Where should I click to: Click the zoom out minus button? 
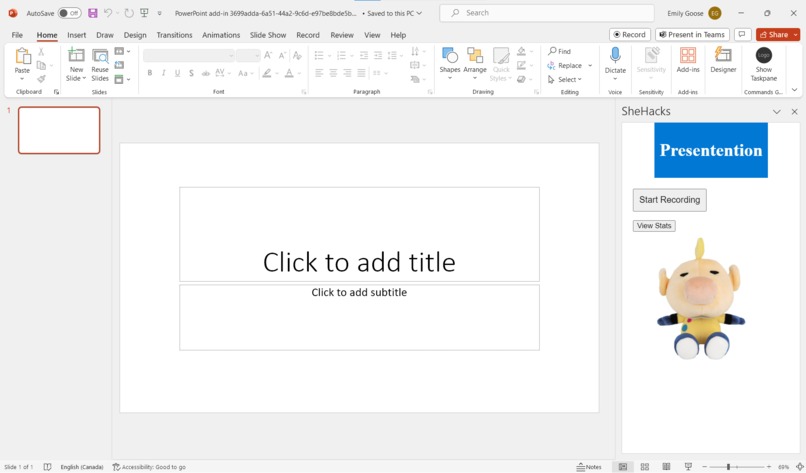pyautogui.click(x=705, y=467)
